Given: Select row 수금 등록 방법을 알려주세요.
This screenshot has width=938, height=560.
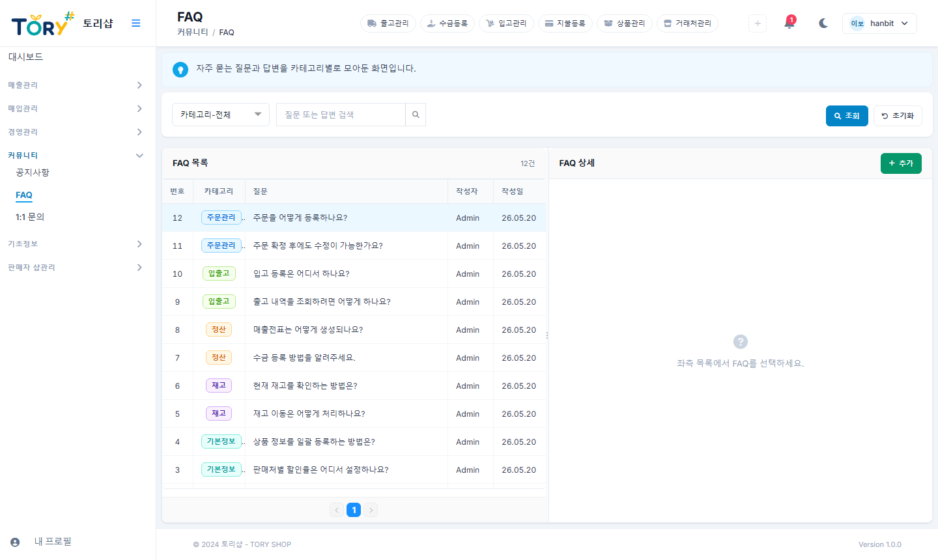Looking at the screenshot, I should [x=354, y=358].
